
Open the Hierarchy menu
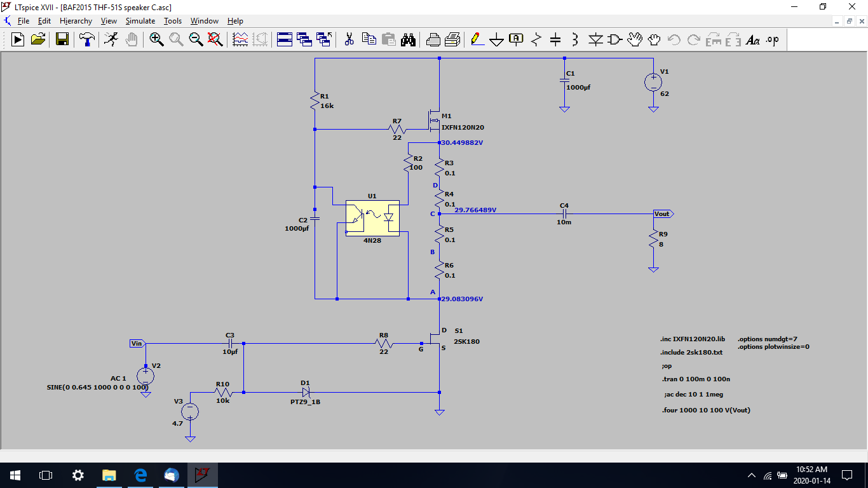76,21
